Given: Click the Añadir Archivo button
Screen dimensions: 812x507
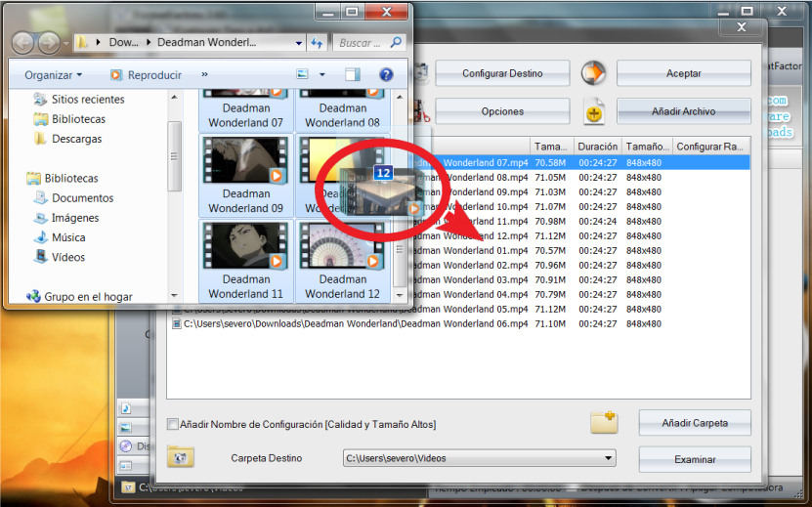Looking at the screenshot, I should (684, 111).
